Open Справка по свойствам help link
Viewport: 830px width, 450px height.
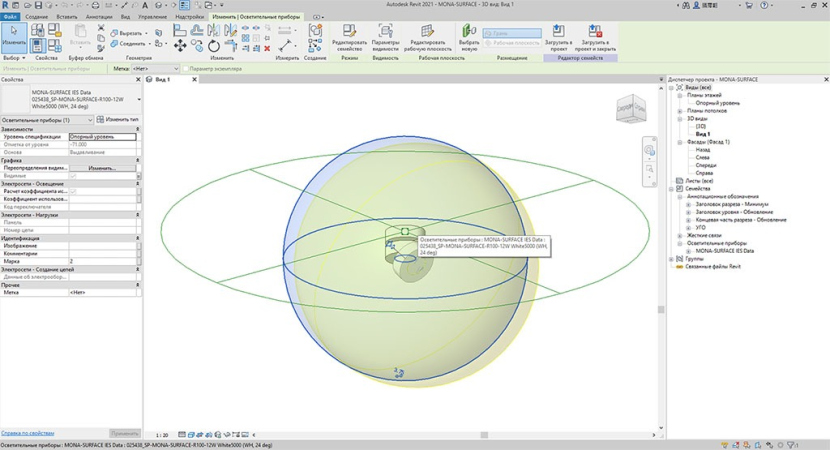click(x=27, y=433)
